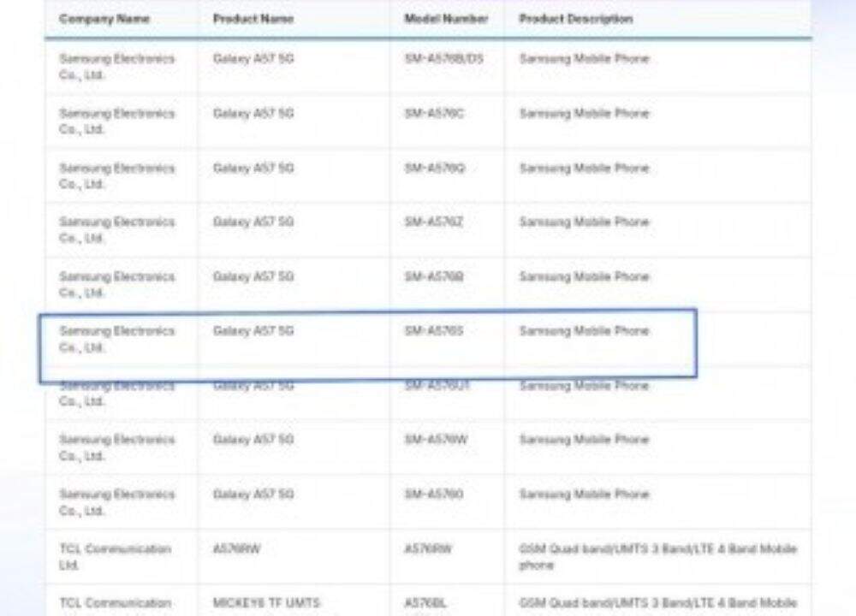
Task: Click Samsung Mobile Phone description in SM-A576Q row
Action: 584,168
